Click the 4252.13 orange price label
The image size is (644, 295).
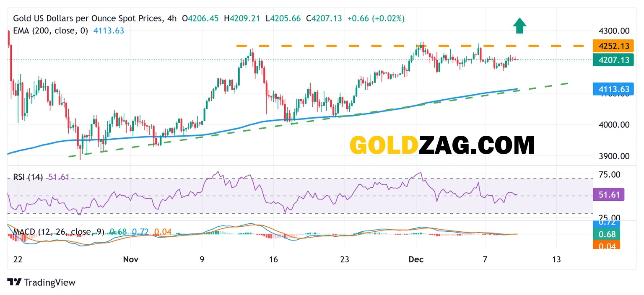click(x=613, y=46)
